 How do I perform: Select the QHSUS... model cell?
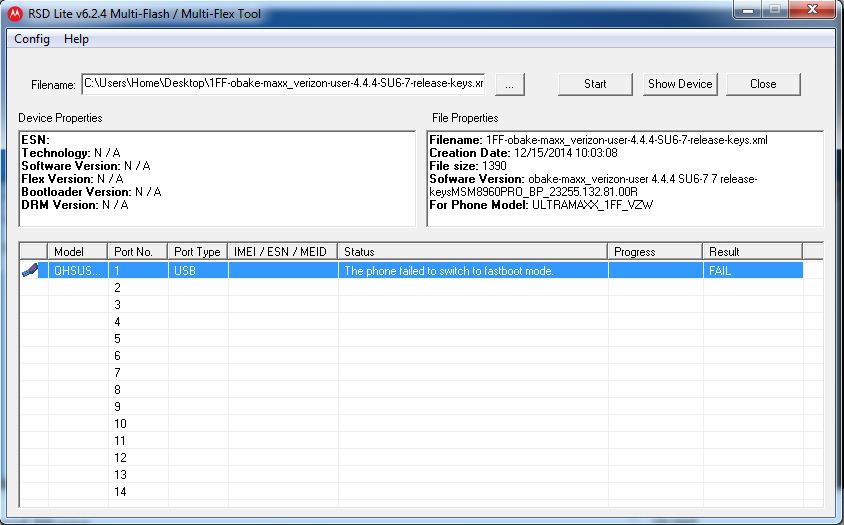point(78,270)
